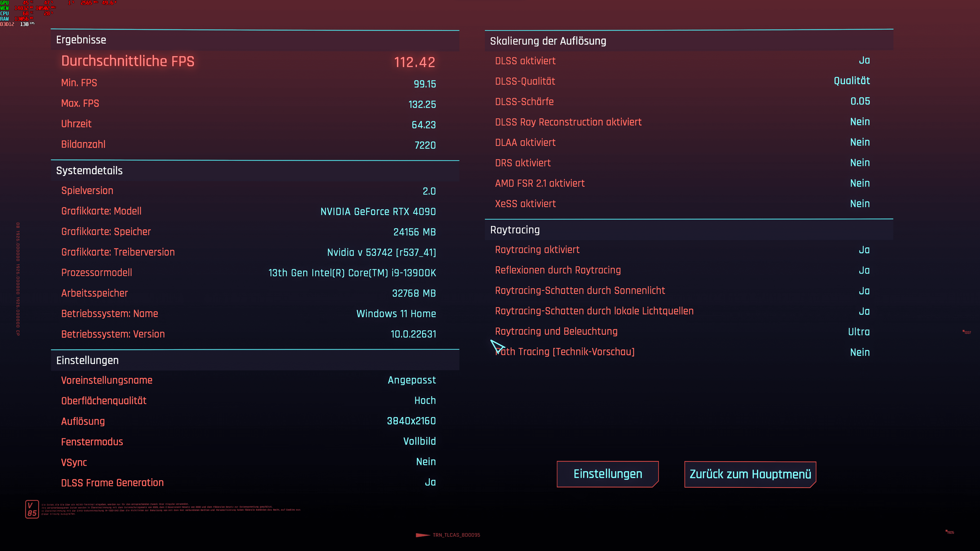The height and width of the screenshot is (551, 980).
Task: Click the Einstellungen button
Action: (608, 474)
